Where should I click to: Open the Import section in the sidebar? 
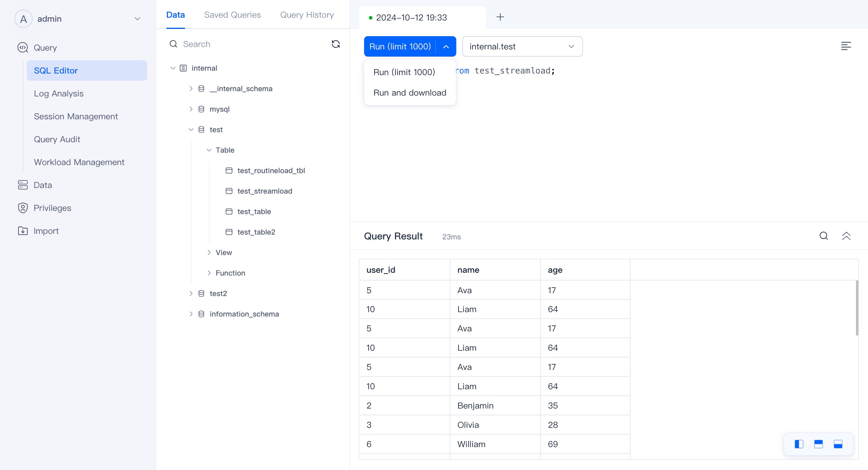(46, 231)
